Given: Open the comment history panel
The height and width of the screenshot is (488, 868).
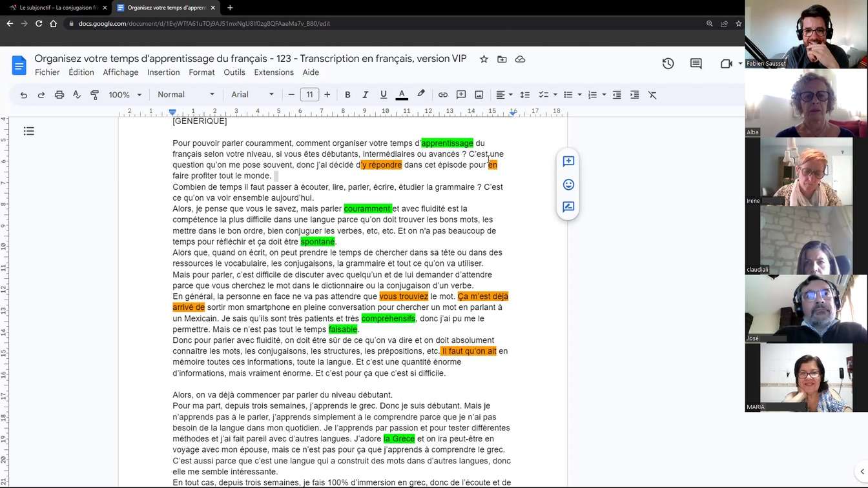Looking at the screenshot, I should 696,64.
